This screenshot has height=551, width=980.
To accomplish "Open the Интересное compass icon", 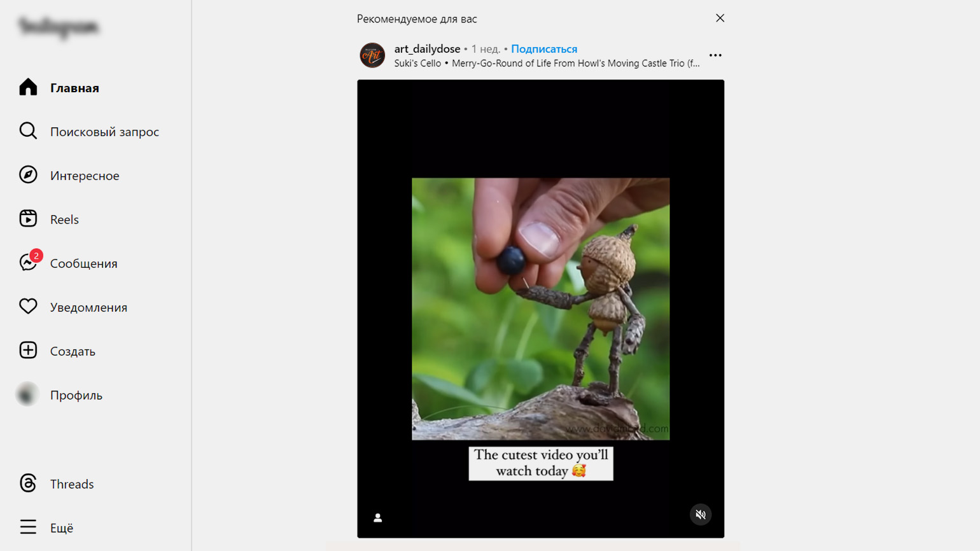I will point(28,175).
